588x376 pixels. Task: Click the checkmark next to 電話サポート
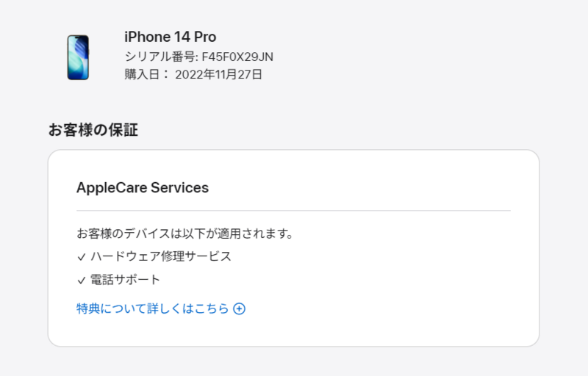(x=82, y=281)
